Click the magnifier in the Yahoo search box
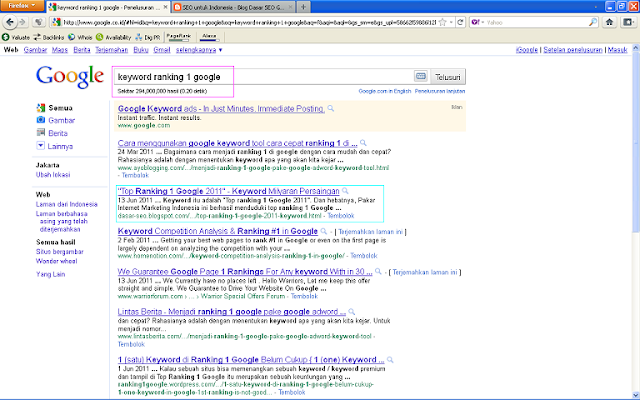The height and width of the screenshot is (400, 640). point(593,22)
